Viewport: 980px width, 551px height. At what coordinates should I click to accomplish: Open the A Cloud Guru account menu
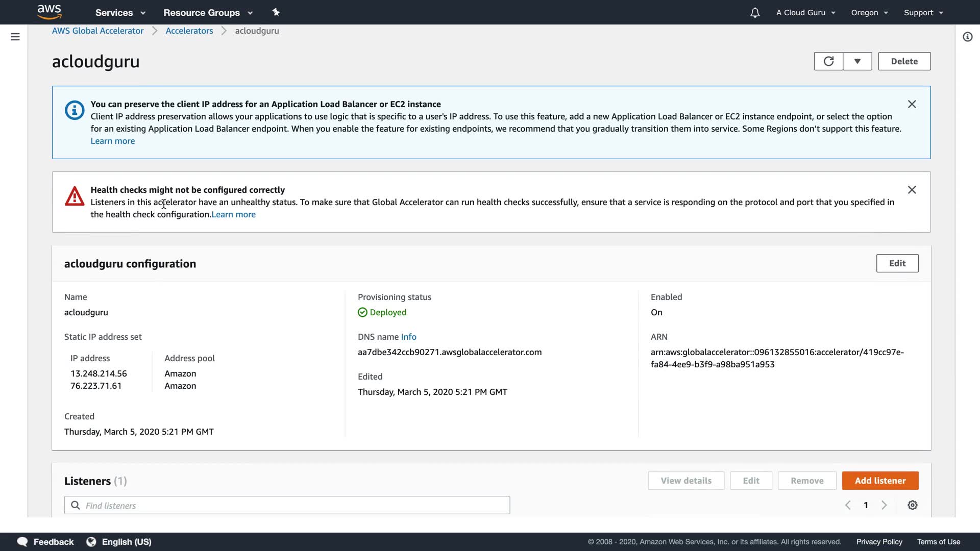pyautogui.click(x=805, y=13)
